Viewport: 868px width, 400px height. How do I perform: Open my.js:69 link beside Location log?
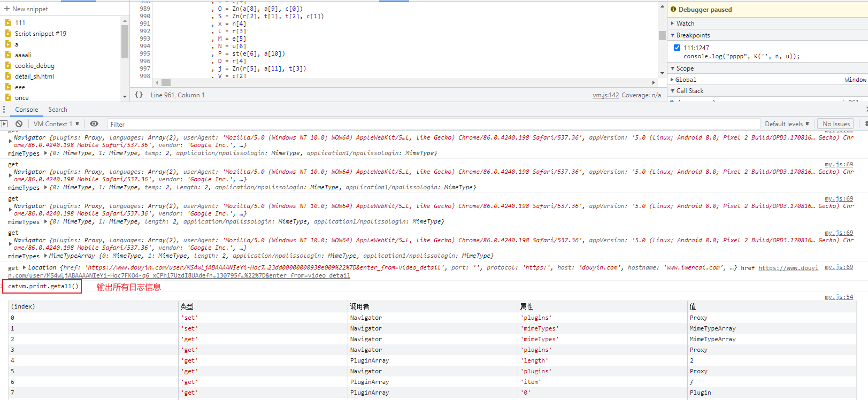point(839,267)
